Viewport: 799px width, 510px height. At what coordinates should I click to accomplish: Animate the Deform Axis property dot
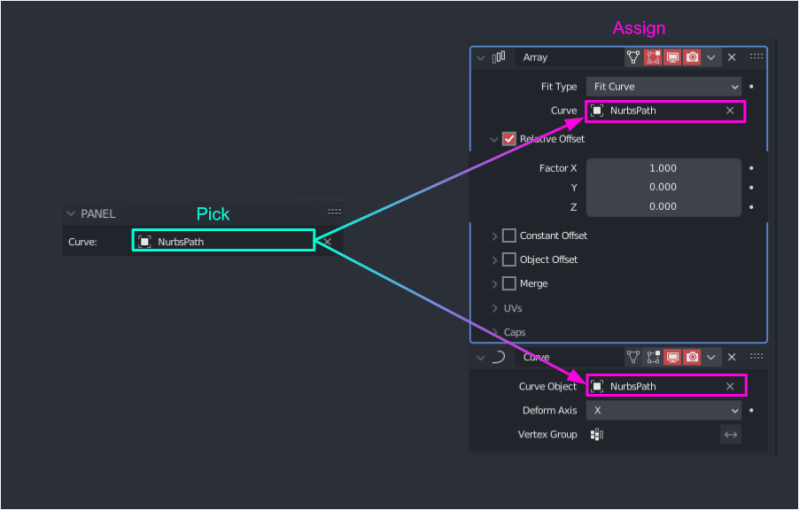(751, 410)
